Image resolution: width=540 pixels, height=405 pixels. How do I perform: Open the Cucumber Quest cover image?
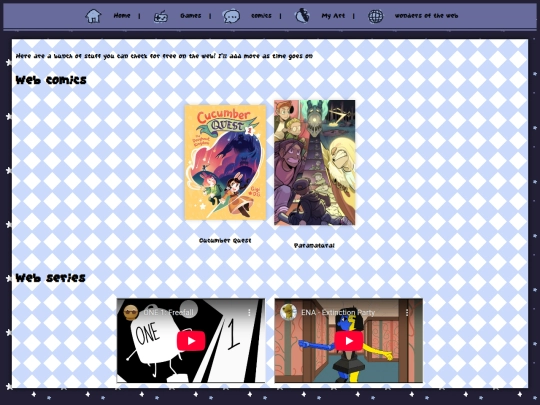(x=225, y=162)
